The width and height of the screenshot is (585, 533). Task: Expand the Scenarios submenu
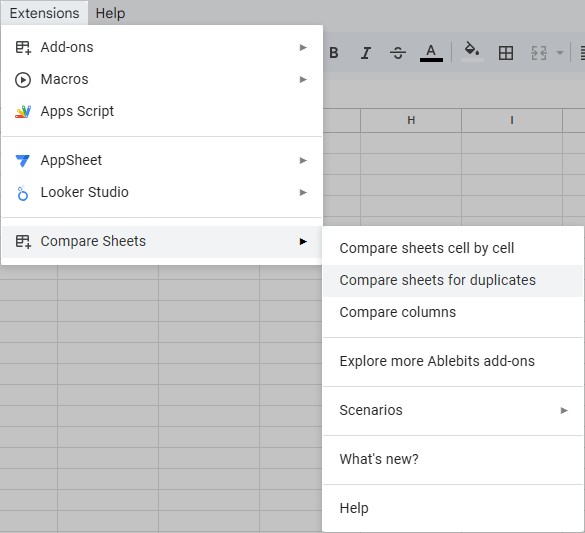(x=453, y=410)
